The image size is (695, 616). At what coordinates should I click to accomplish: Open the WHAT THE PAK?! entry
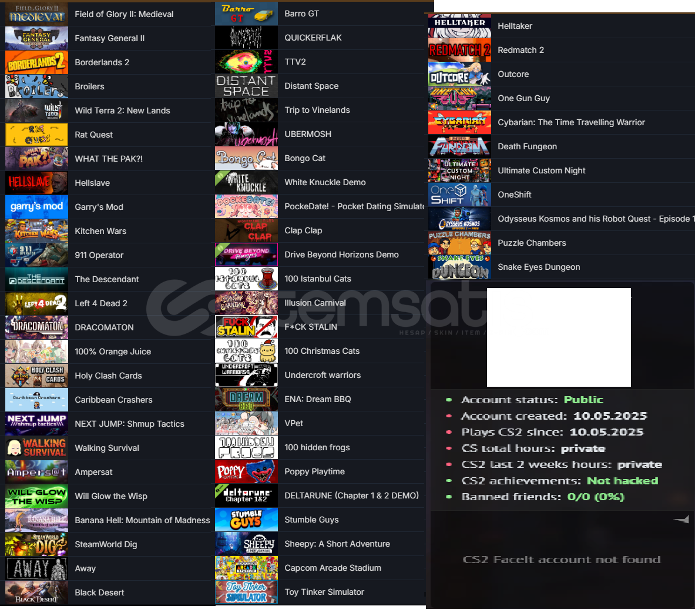tap(109, 159)
